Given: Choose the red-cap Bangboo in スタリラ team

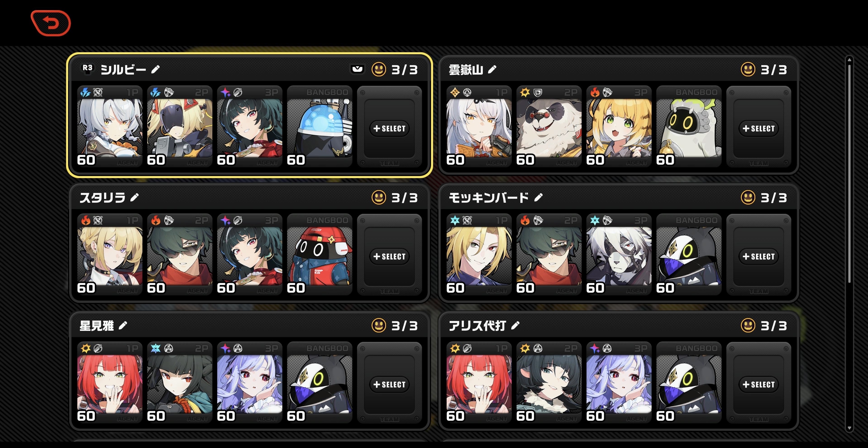Looking at the screenshot, I should point(320,254).
